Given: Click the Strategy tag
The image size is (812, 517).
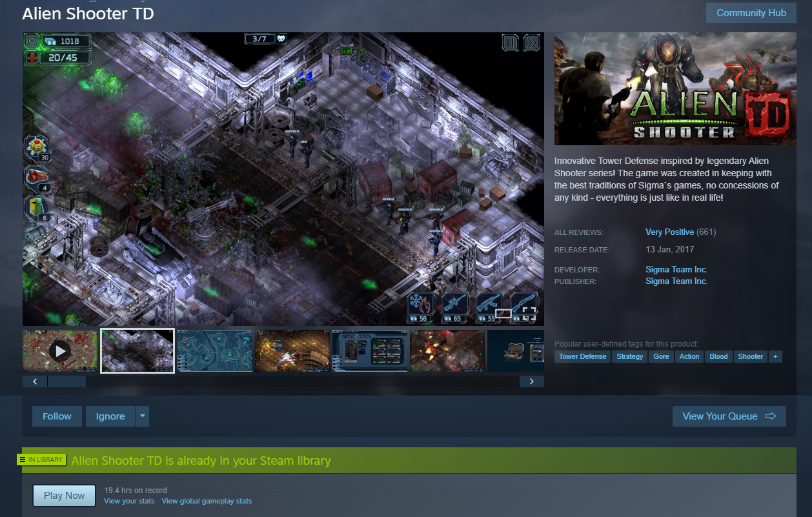Looking at the screenshot, I should coord(629,356).
